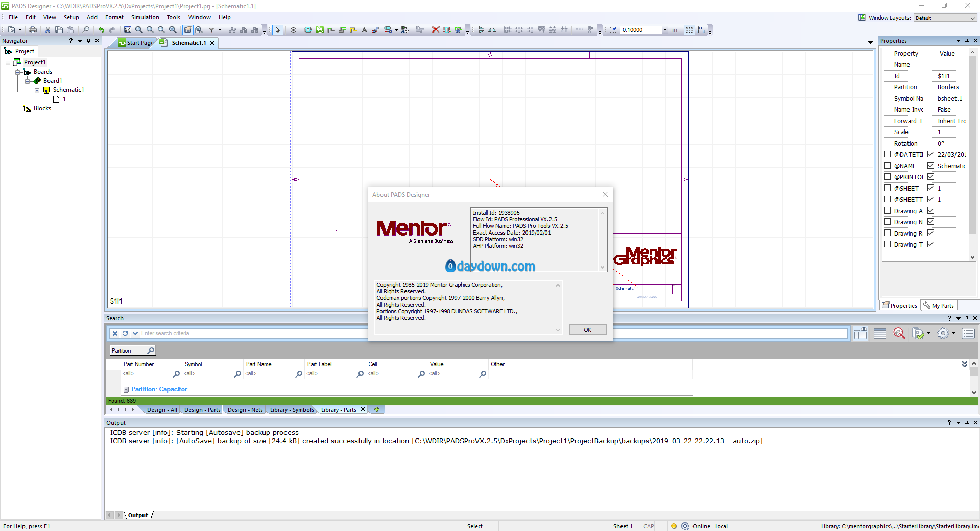Select the Library - Symbols search tab
This screenshot has width=980, height=531.
tap(292, 410)
